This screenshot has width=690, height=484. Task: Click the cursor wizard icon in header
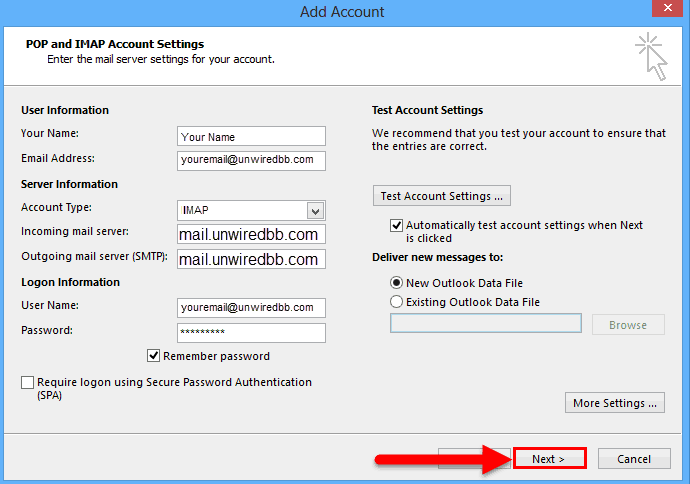pyautogui.click(x=651, y=56)
